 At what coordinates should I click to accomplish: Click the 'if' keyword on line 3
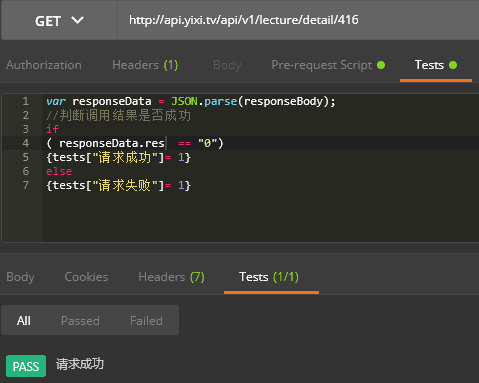point(52,129)
